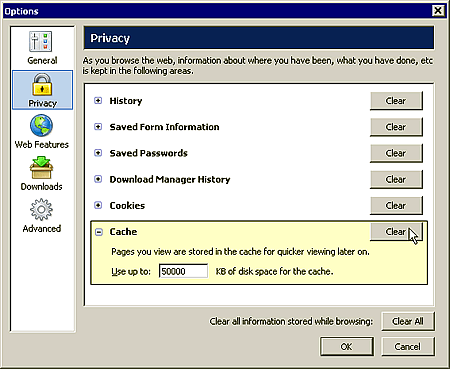Viewport: 450px width, 369px height.
Task: Click the 'Pages you view are stored' description
Action: (240, 252)
